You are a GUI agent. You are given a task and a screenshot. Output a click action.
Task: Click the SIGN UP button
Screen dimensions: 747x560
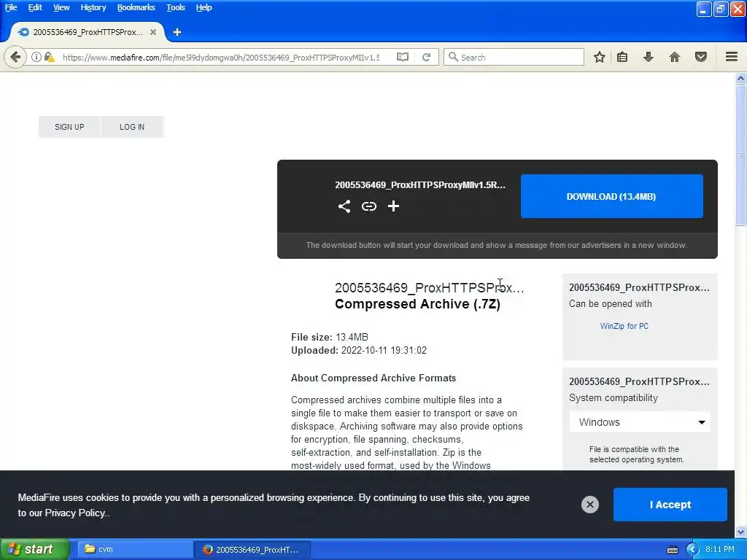pyautogui.click(x=69, y=127)
